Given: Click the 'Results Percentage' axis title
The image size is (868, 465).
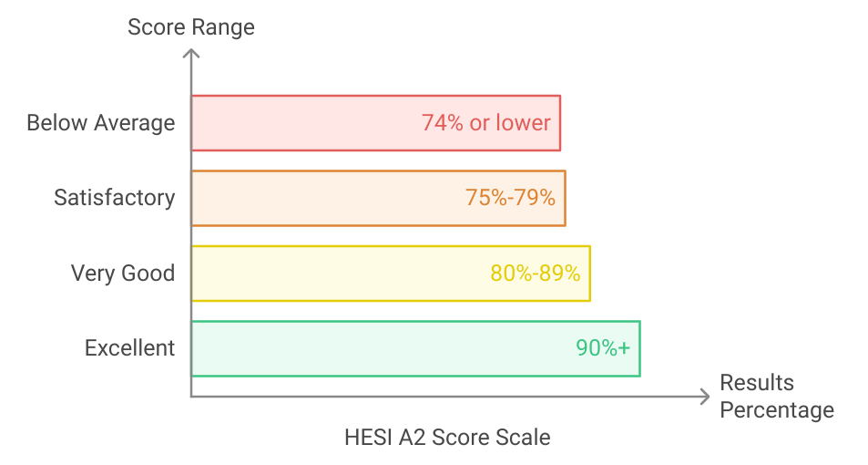Looking at the screenshot, I should [777, 397].
